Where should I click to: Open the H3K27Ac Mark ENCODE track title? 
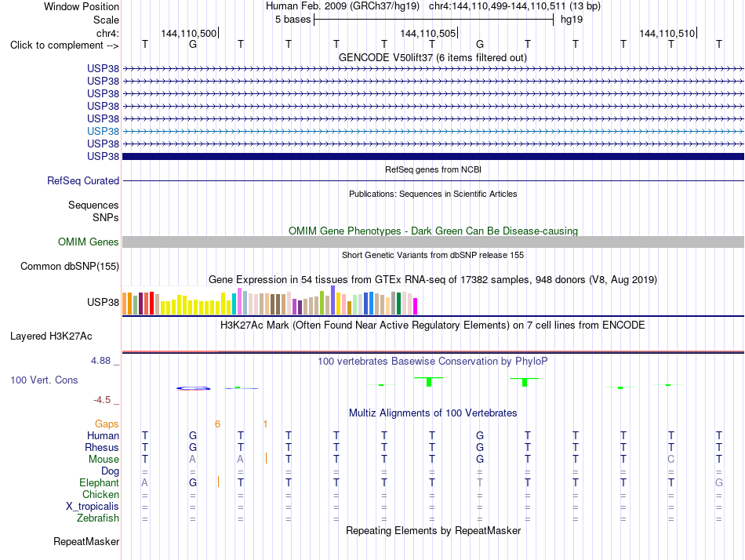[433, 325]
